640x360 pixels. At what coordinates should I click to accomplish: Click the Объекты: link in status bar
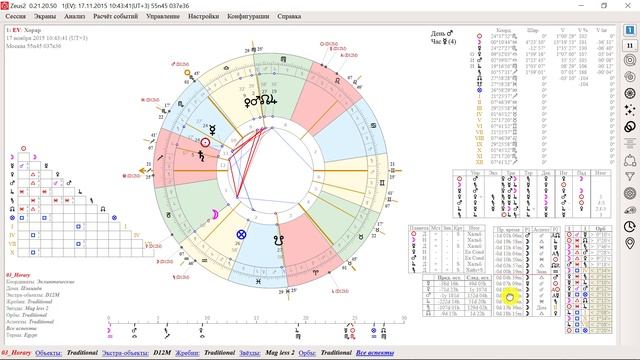pos(49,353)
